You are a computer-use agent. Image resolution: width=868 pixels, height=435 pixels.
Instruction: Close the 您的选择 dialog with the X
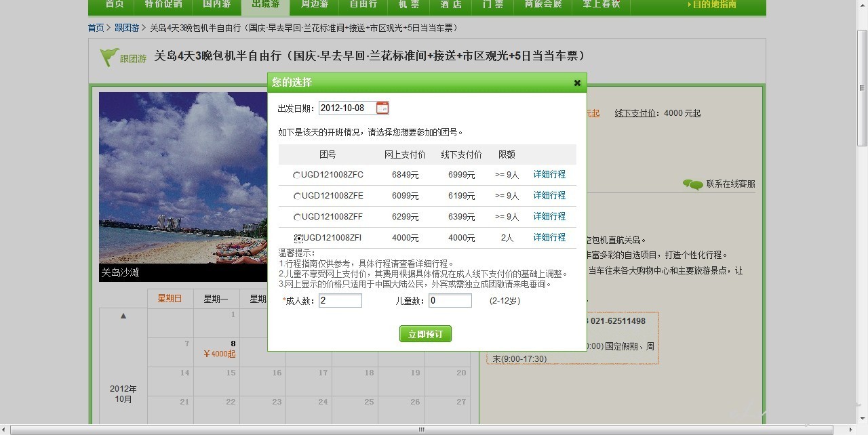coord(577,83)
